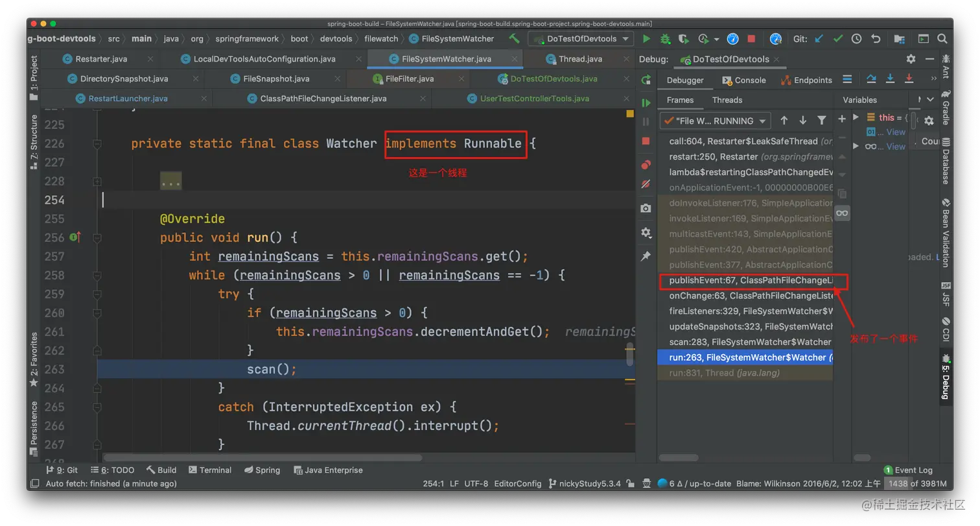Select next frame down arrow
The height and width of the screenshot is (526, 980).
(x=803, y=121)
